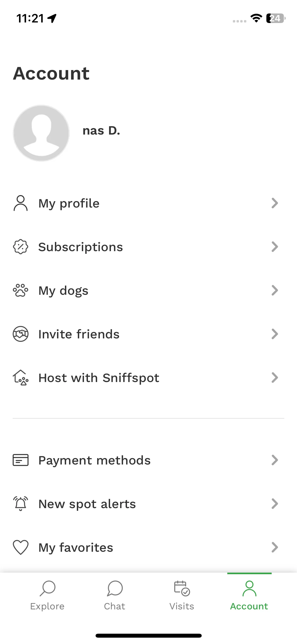297x644 pixels.
Task: Tap the credit card icon for Payment methods
Action: 21,460
